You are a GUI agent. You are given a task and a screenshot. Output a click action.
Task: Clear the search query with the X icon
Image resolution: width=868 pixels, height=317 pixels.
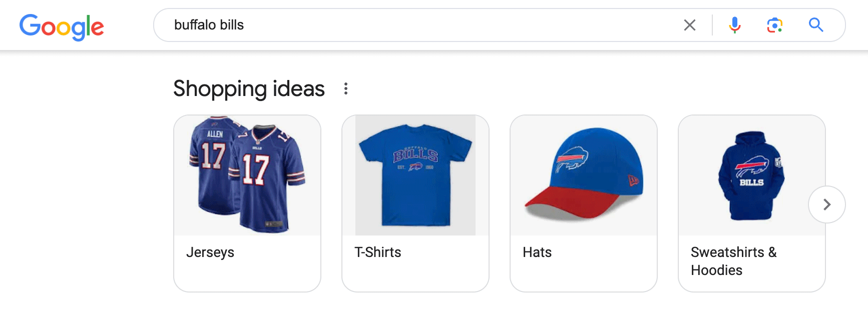click(x=690, y=24)
